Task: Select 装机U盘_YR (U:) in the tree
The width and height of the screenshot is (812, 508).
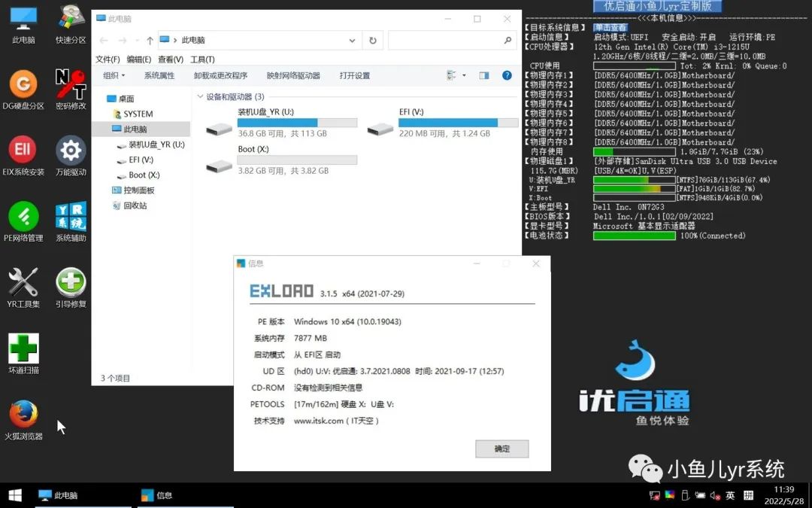Action: pyautogui.click(x=150, y=144)
